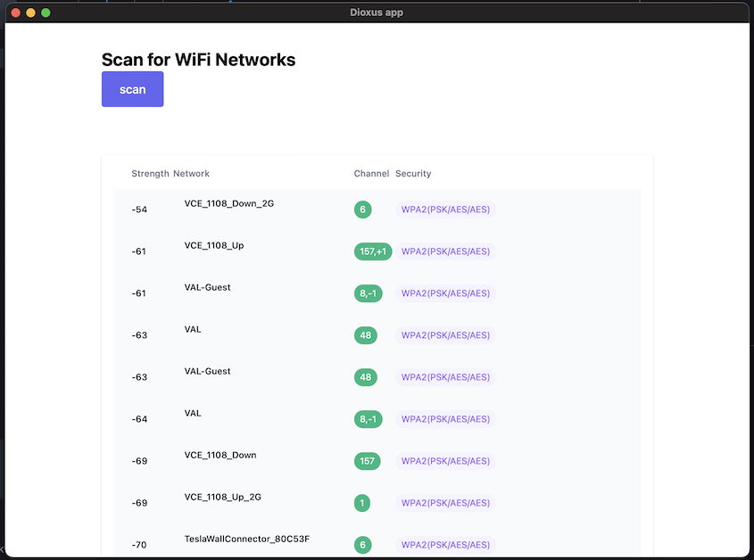Viewport: 754px width, 560px height.
Task: Click the 48 channel badge in the -63 VAL row
Action: coord(366,335)
